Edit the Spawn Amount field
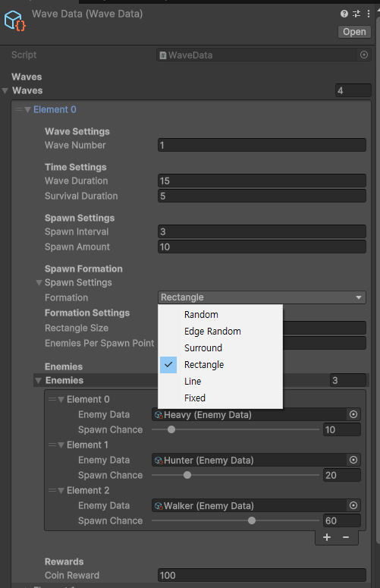Viewport: 380px width, 588px height. (x=262, y=247)
